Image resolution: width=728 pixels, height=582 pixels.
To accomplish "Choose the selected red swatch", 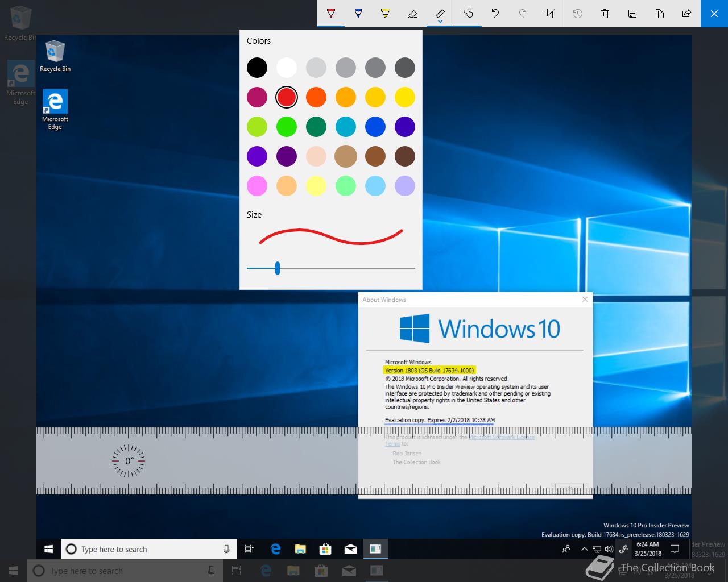I will click(287, 97).
